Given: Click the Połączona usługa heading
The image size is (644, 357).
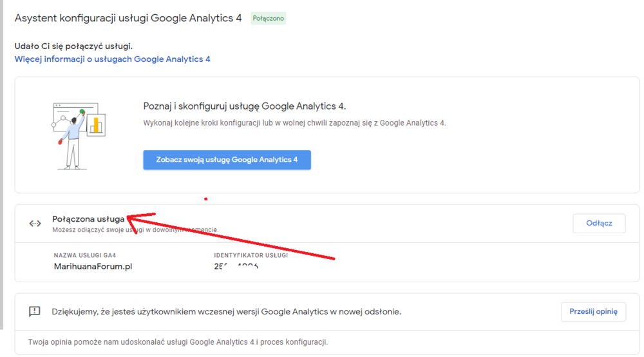Looking at the screenshot, I should 88,219.
